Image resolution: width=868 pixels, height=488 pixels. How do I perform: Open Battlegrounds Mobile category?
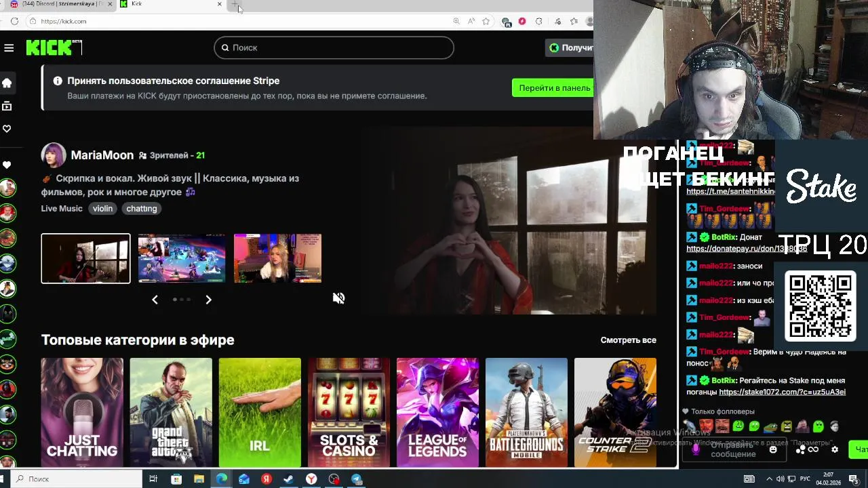[526, 412]
